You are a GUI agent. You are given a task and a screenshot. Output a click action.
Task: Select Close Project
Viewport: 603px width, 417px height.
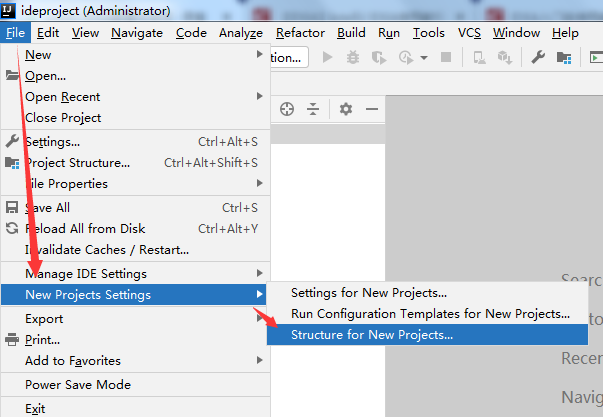point(135,117)
